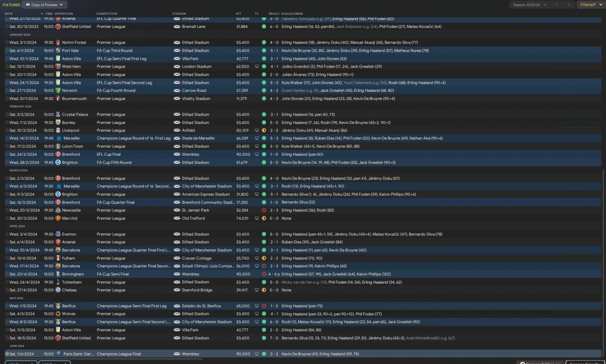
Task: Select the West Ham club badge
Action: [x=58, y=67]
